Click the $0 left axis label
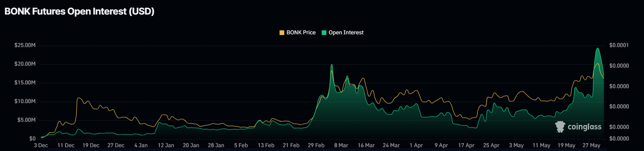Image resolution: width=644 pixels, height=151 pixels. pos(32,138)
